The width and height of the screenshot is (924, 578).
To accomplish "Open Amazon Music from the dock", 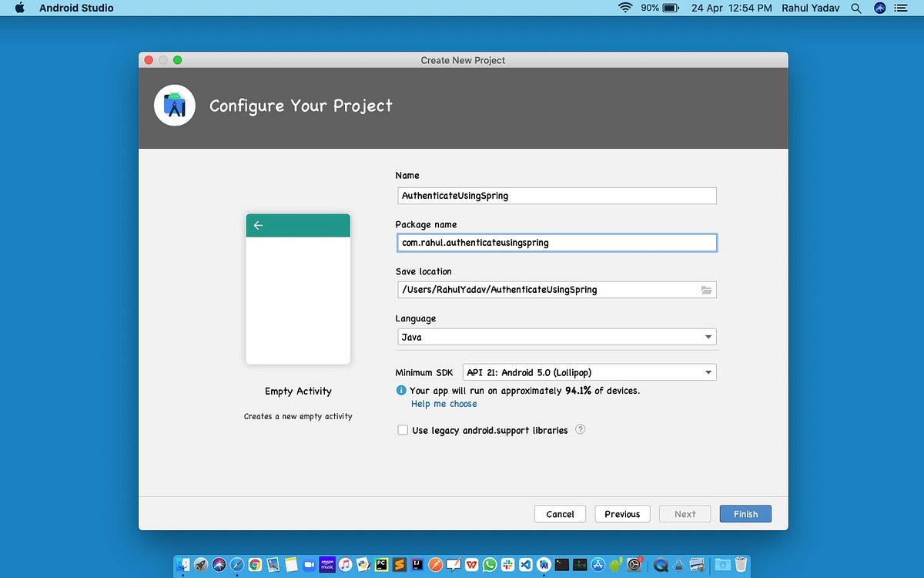I will point(327,564).
